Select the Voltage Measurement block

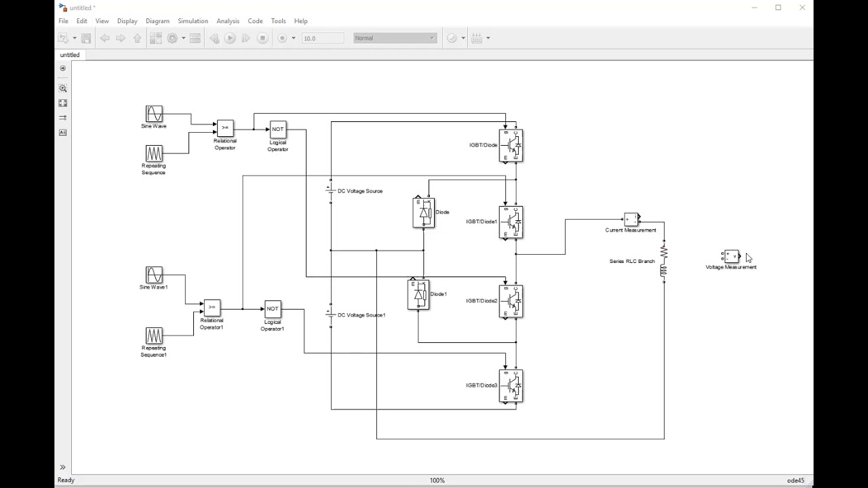(x=731, y=256)
